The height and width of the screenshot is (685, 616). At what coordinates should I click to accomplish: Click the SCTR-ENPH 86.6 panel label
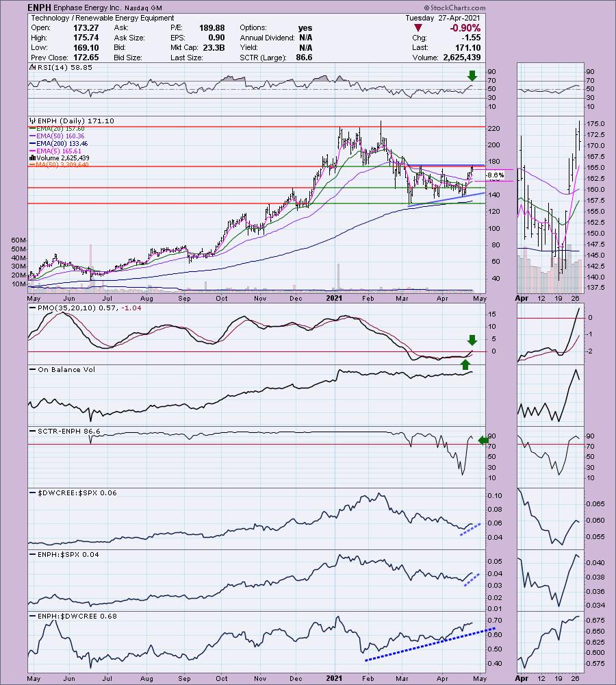tap(69, 431)
